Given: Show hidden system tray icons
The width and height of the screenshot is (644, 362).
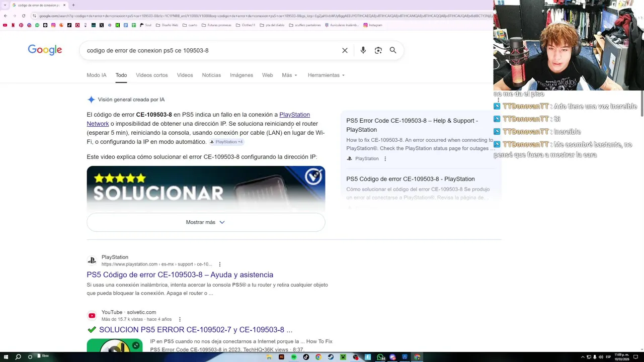Looking at the screenshot, I should (583, 357).
